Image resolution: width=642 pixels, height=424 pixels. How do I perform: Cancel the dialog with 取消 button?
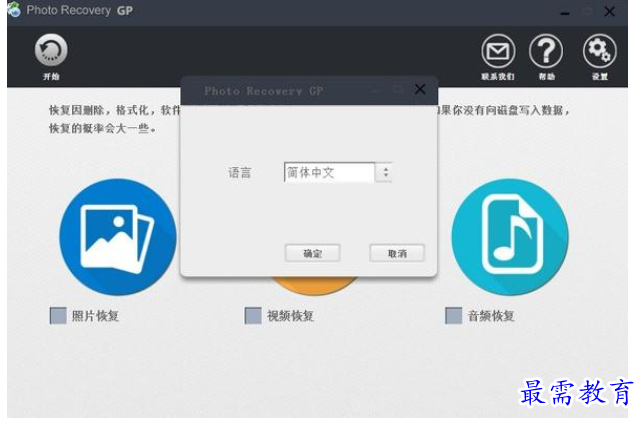click(397, 253)
